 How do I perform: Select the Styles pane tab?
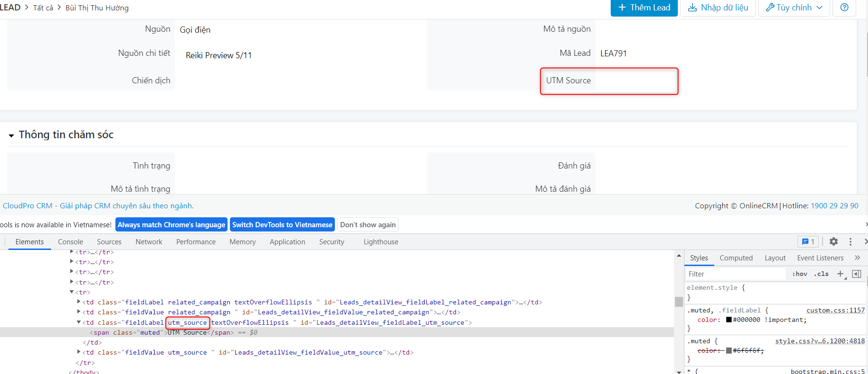699,258
